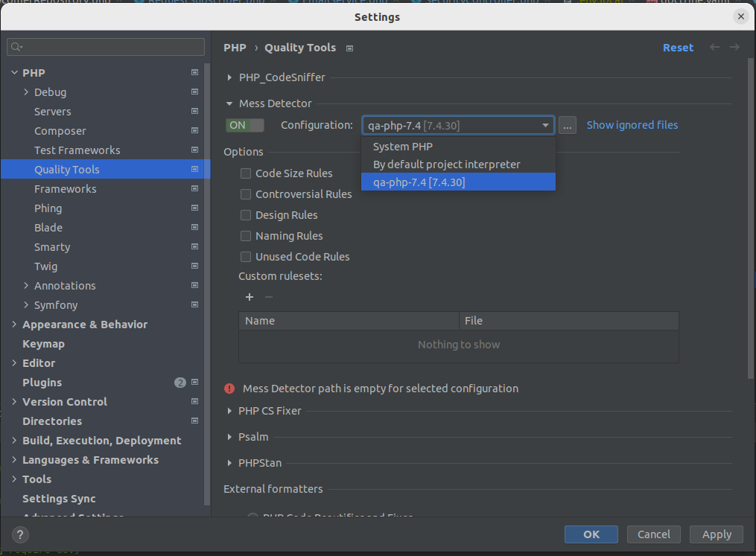Expand the PHP CS Fixer section
Screen dimensions: 756x556
229,411
